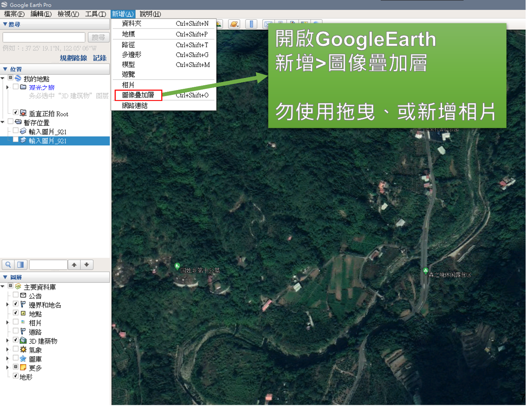Viewport: 532px width, 410px height.
Task: Click the 观光之旅 folder icon
Action: coord(23,87)
